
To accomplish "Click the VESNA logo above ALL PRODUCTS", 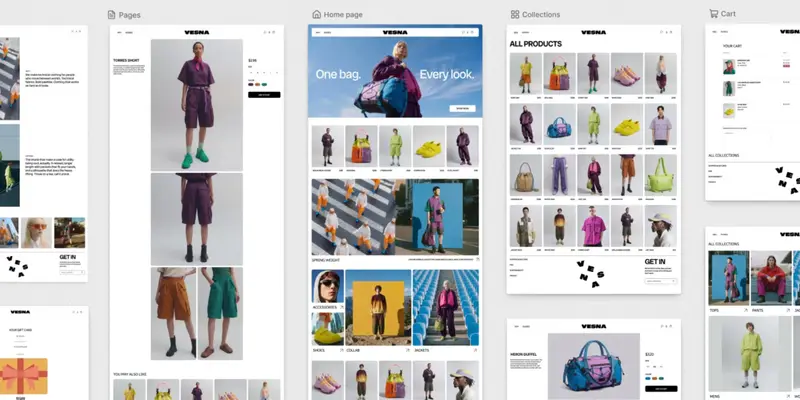I will click(594, 33).
